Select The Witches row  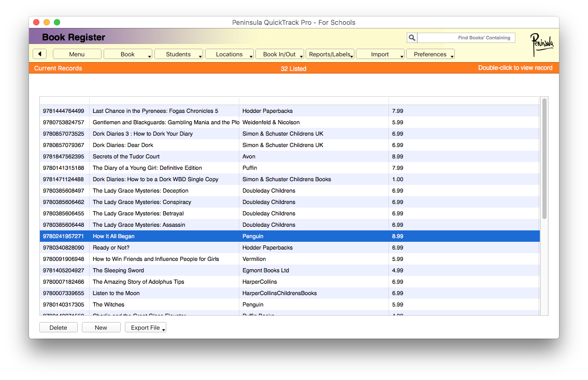point(290,304)
